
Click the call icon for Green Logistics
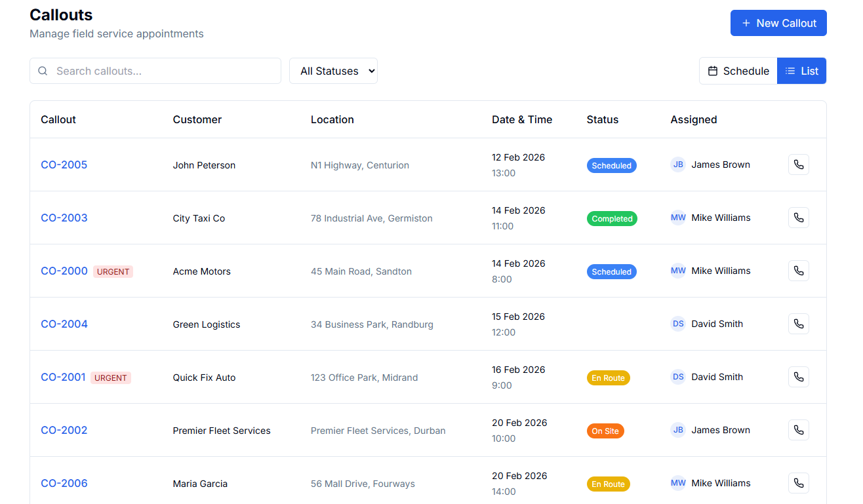tap(798, 324)
